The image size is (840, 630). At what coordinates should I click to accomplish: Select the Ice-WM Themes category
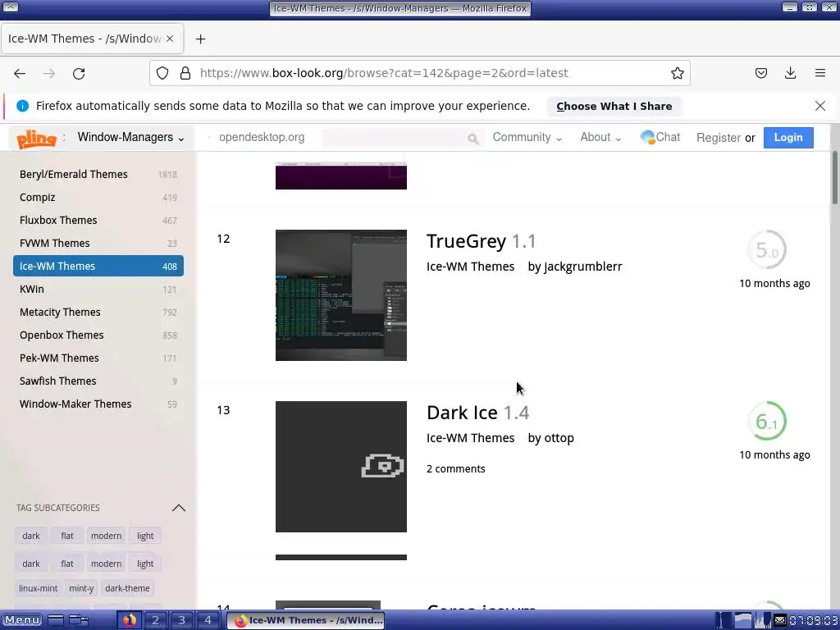98,267
